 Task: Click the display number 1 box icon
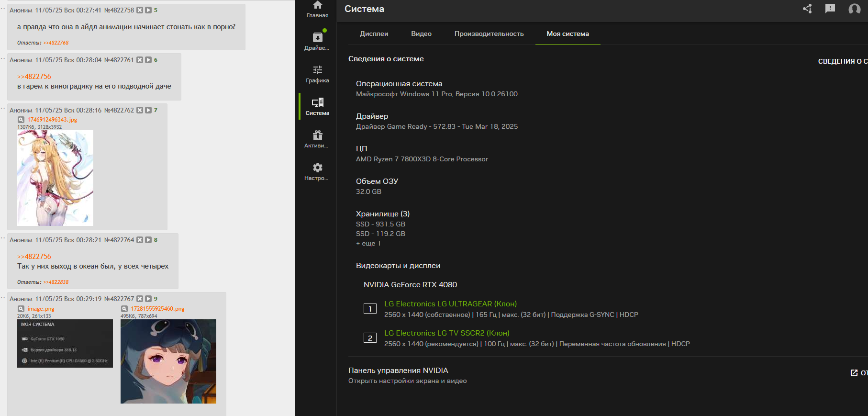[370, 309]
